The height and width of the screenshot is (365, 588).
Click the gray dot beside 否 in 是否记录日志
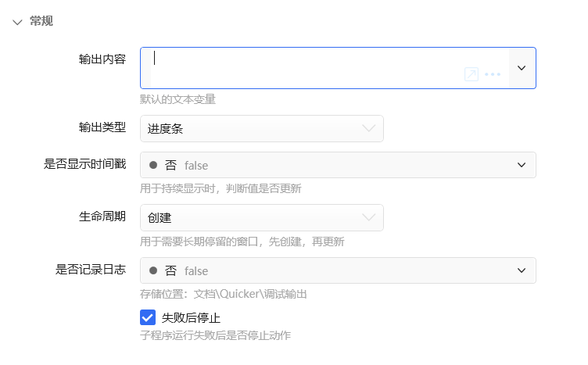(x=153, y=270)
